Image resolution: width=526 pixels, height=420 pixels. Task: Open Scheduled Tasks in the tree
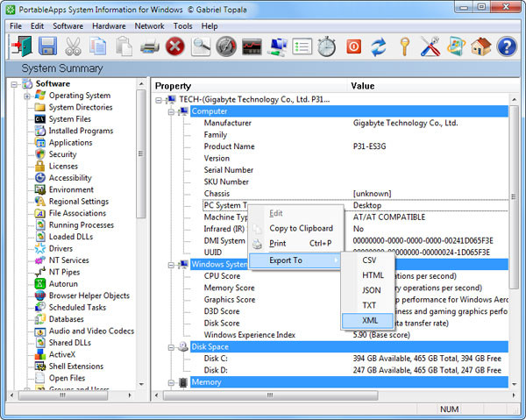click(x=77, y=307)
